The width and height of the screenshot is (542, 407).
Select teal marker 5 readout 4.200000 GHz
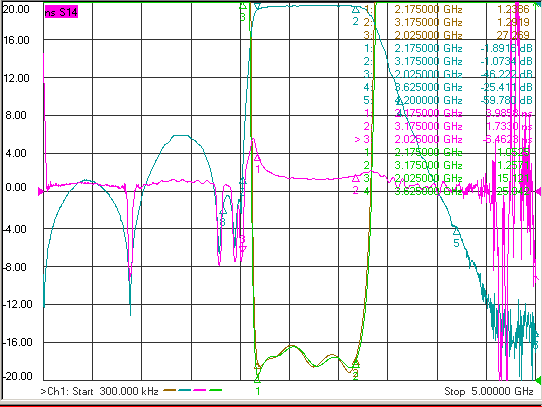(428, 100)
